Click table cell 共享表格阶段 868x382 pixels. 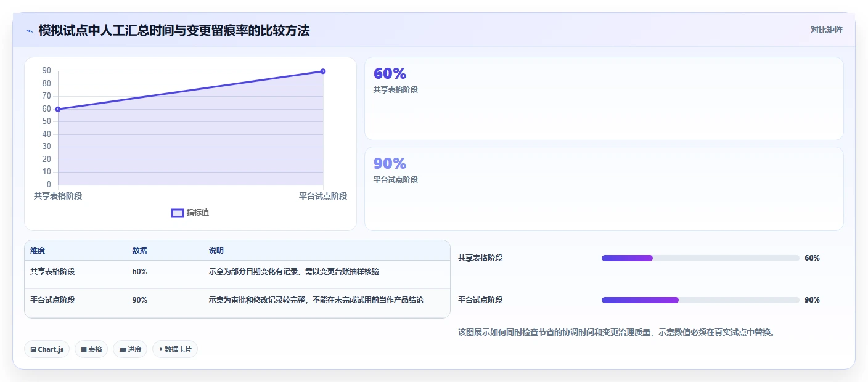click(x=52, y=271)
